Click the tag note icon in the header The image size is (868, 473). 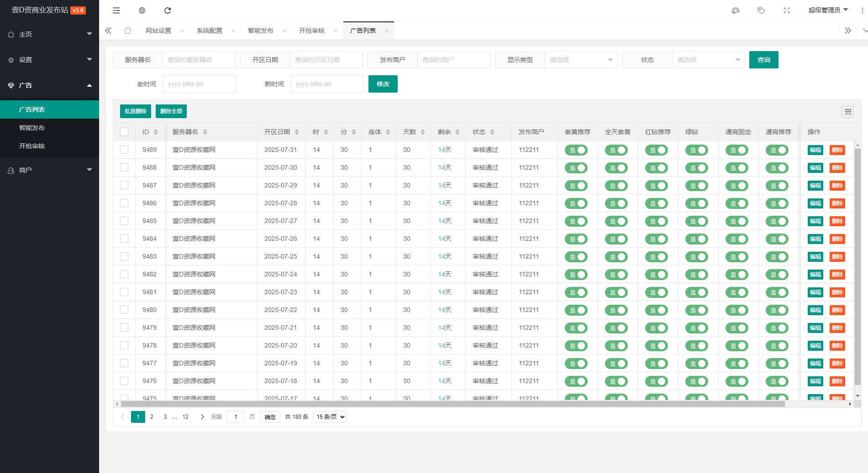(761, 10)
